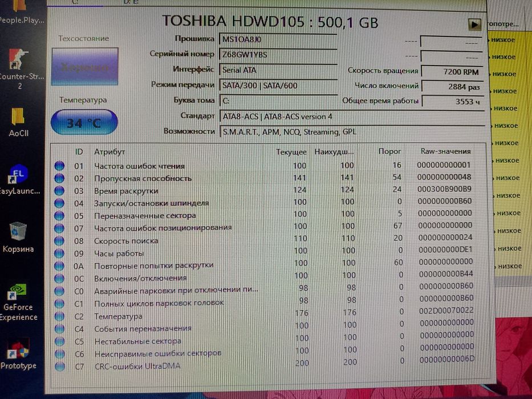Viewport: 532px width, 399px height.
Task: Click status orb for Часы работы row
Action: pyautogui.click(x=59, y=253)
